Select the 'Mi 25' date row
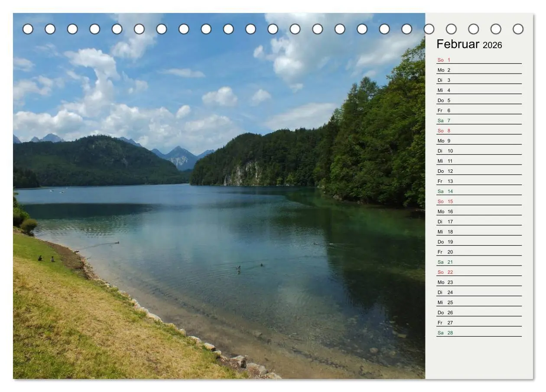 (x=479, y=302)
